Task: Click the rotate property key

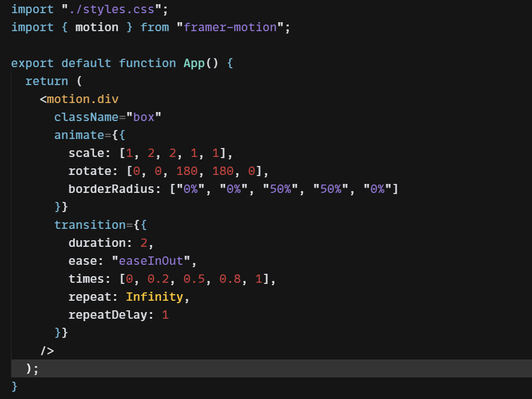Action: (x=90, y=171)
